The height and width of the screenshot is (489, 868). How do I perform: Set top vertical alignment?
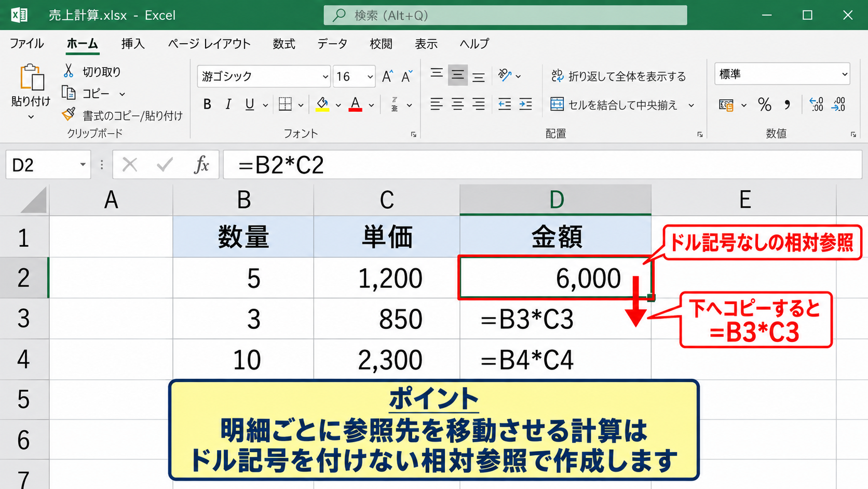click(x=437, y=74)
